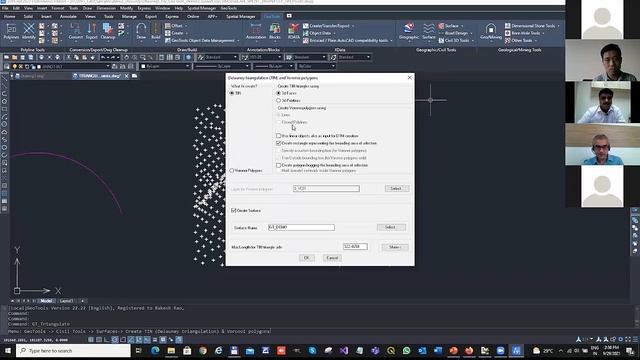Click the Blocks tool icon
640x360 pixels.
click(x=275, y=31)
